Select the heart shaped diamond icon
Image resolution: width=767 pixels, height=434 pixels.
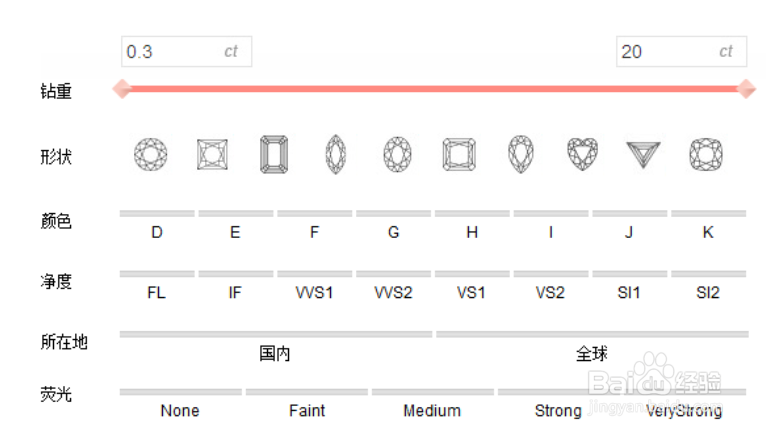coord(582,155)
